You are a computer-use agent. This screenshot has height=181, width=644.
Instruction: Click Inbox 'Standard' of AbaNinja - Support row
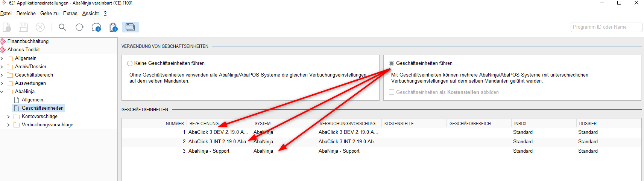522,151
